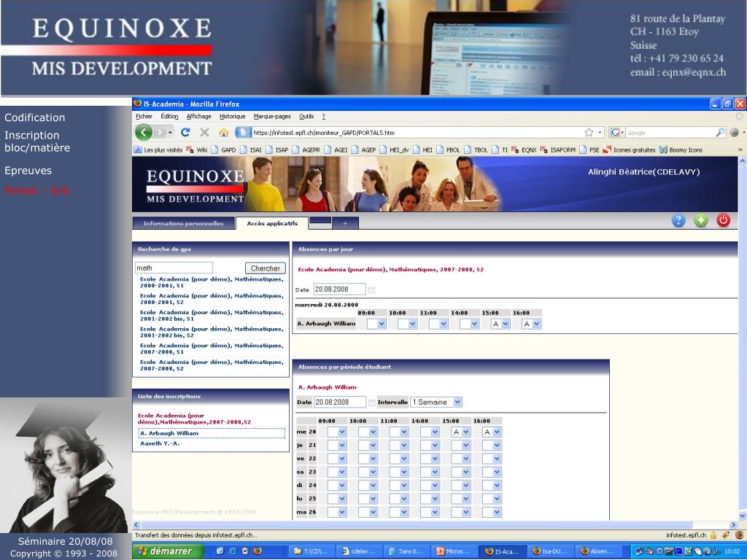Open Mathématiques 2007-2008, S1 search result
This screenshot has height=560, width=747.
[x=212, y=349]
